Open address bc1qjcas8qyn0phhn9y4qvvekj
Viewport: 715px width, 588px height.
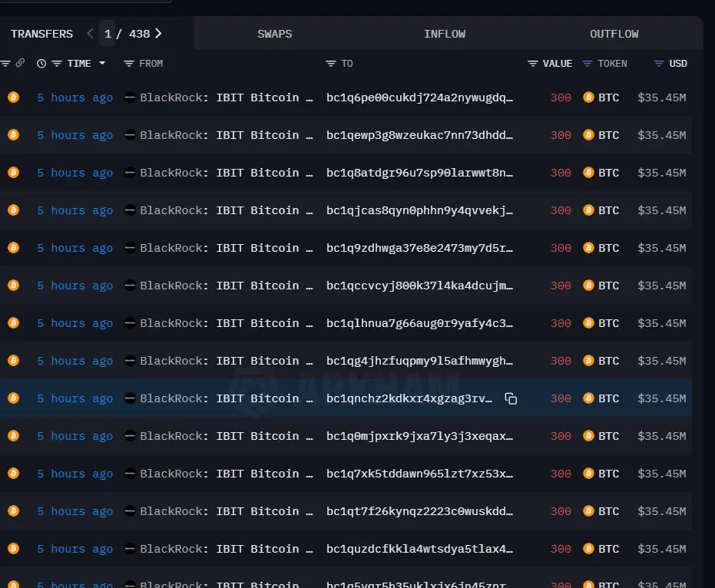(419, 210)
